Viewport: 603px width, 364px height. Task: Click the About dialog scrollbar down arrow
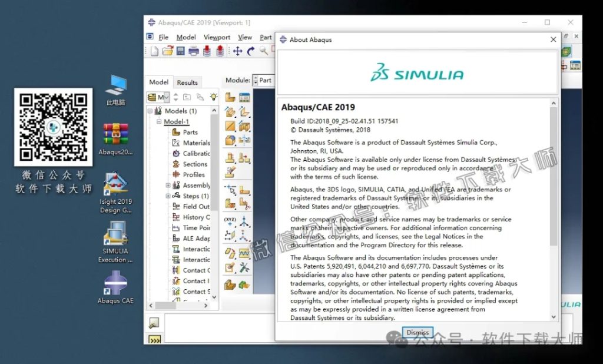[554, 317]
